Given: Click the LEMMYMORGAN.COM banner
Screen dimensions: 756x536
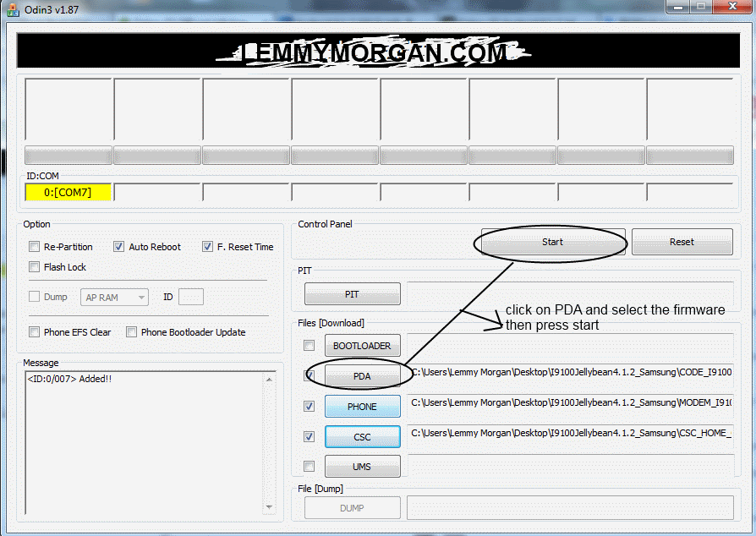Looking at the screenshot, I should coord(379,51).
